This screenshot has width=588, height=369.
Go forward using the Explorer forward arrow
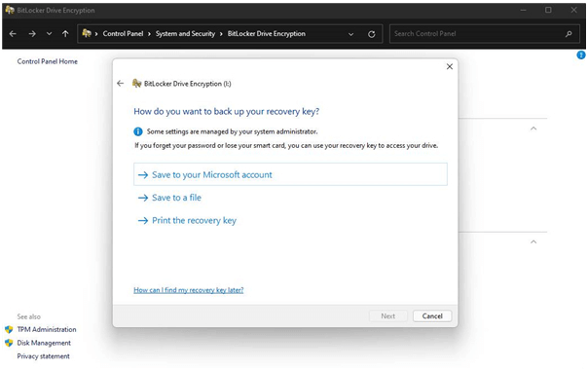point(32,34)
